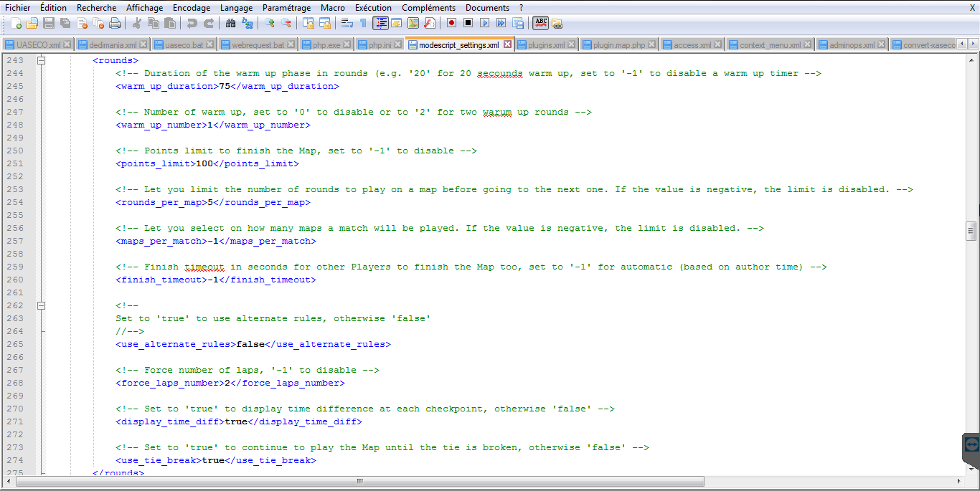Open the Compléments menu
The width and height of the screenshot is (980, 491).
429,7
